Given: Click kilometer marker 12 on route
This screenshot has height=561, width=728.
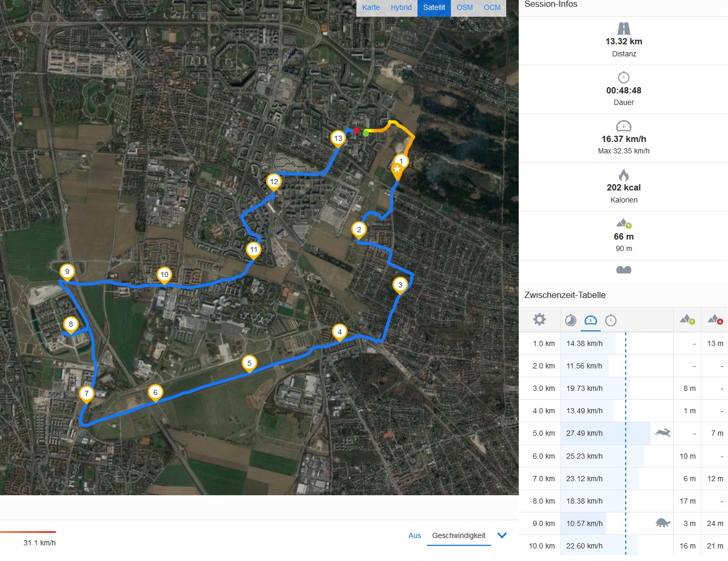Looking at the screenshot, I should [x=274, y=183].
